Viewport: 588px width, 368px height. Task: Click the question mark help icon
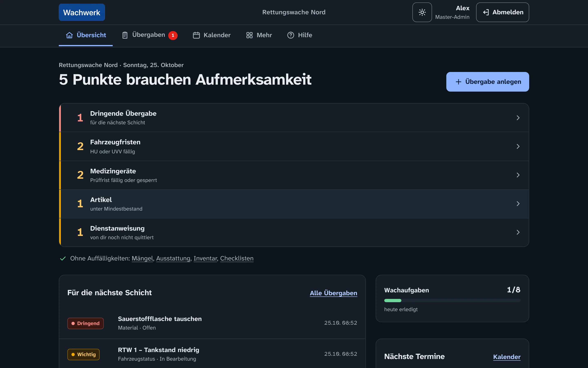click(x=291, y=35)
